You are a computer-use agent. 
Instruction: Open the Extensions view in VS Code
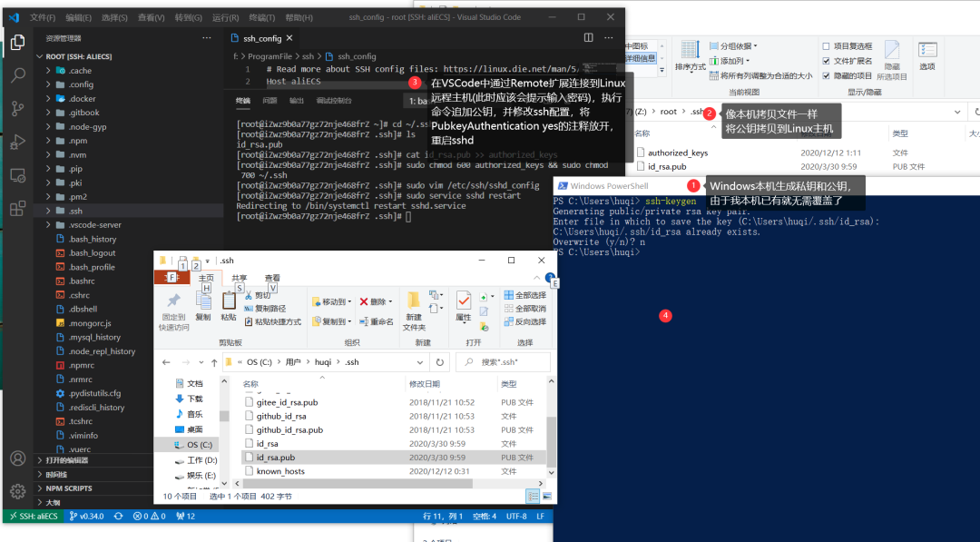pyautogui.click(x=17, y=208)
